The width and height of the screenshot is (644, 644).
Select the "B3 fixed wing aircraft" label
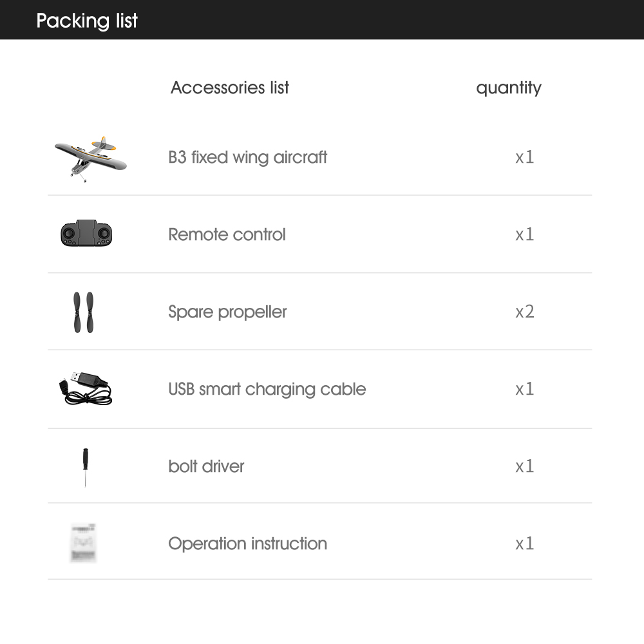(x=248, y=157)
